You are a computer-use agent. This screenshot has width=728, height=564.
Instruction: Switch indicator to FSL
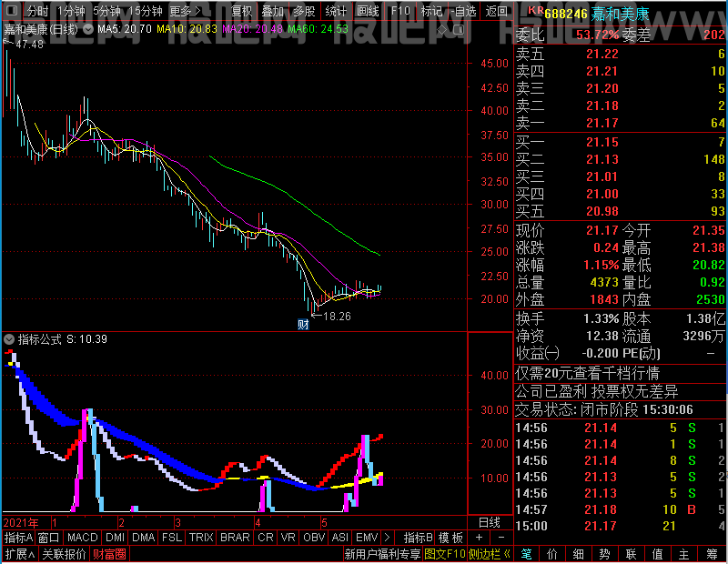pos(172,538)
